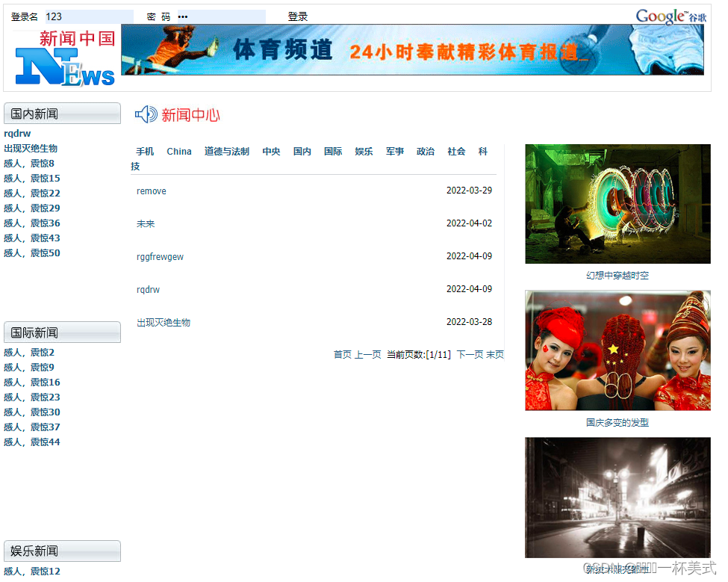The width and height of the screenshot is (728, 582).
Task: Open the sports channel banner ad
Action: (x=412, y=50)
